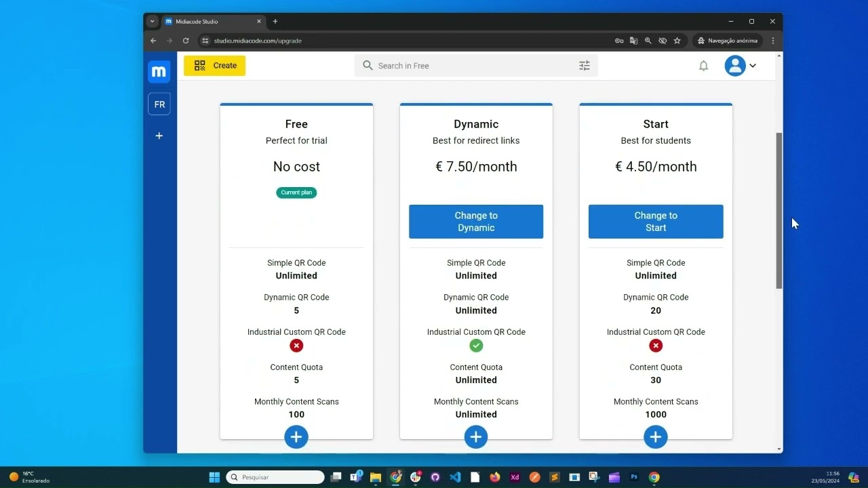The width and height of the screenshot is (868, 488).
Task: Expand Dynamic plan details with plus button
Action: point(476,437)
